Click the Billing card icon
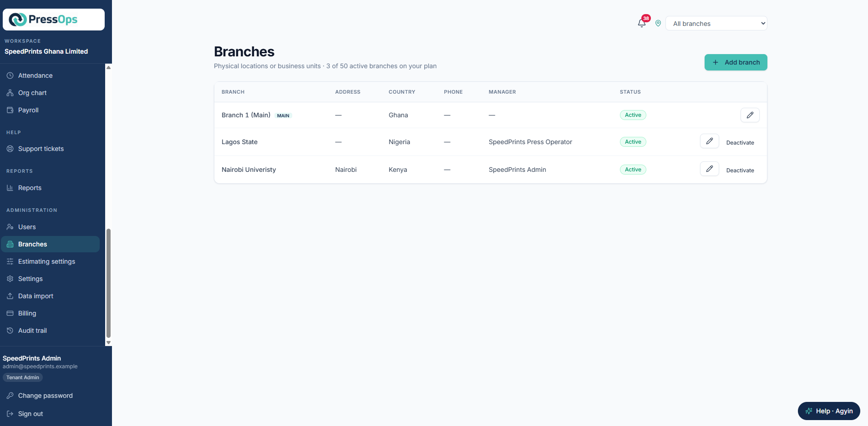The image size is (868, 426). [10, 313]
